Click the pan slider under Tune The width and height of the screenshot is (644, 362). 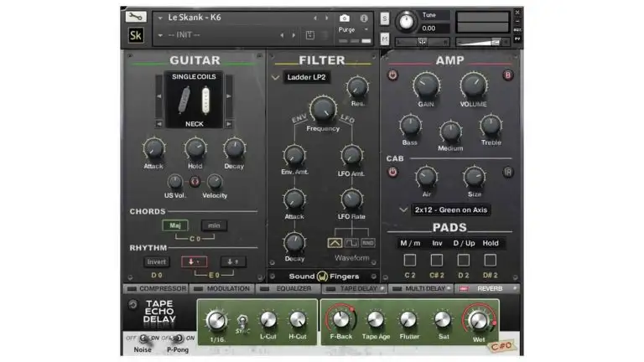(x=423, y=42)
